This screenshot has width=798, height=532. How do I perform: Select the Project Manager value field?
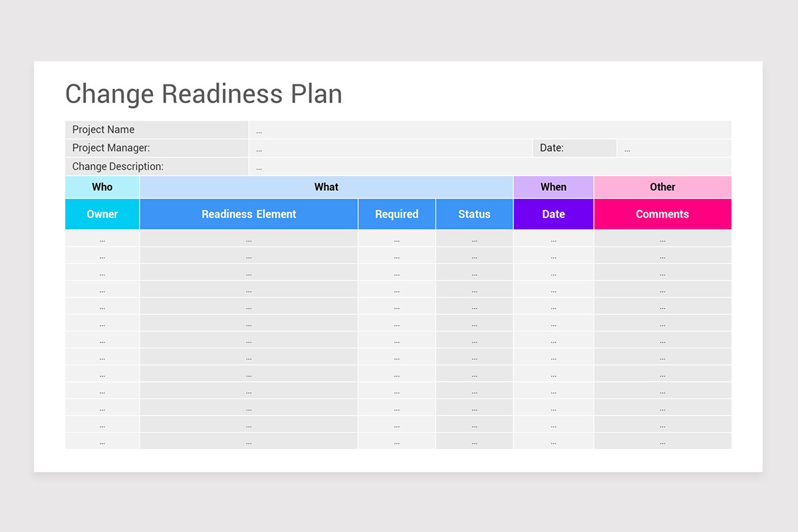(x=390, y=148)
